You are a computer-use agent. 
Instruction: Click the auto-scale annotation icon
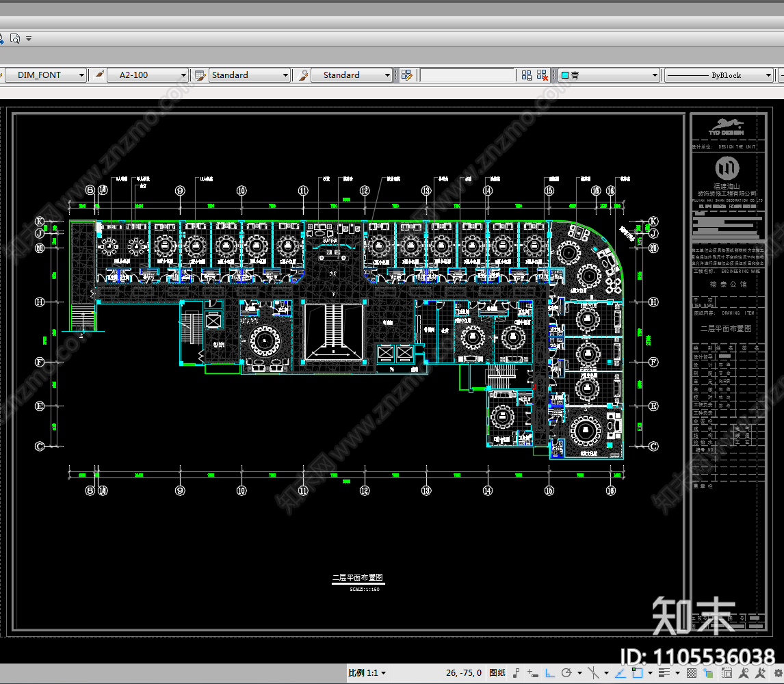tap(761, 673)
